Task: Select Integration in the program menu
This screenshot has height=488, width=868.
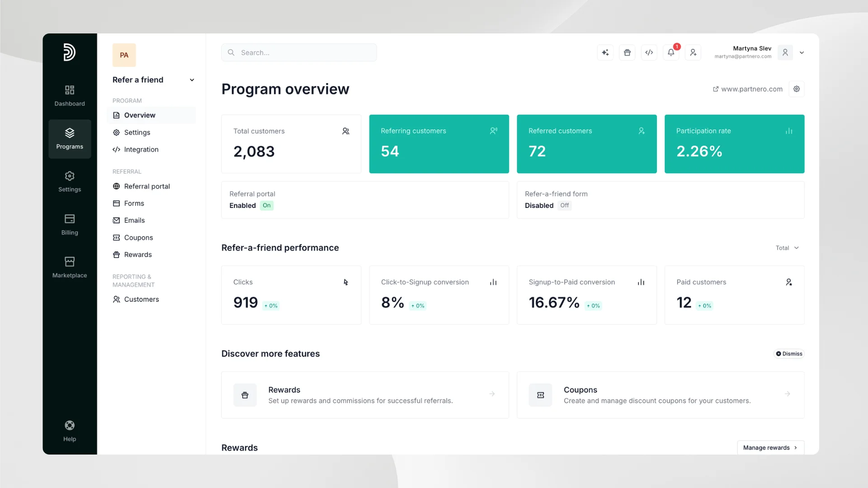Action: tap(151, 150)
